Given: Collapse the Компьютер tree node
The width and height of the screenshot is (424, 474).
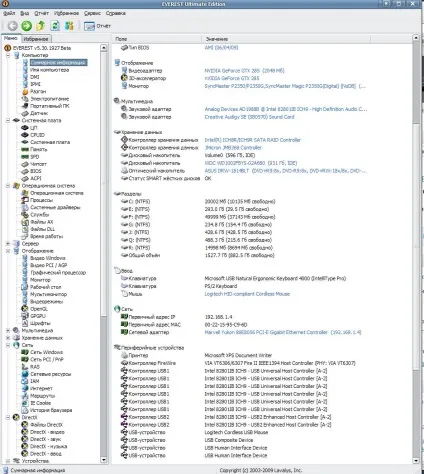Looking at the screenshot, I should tap(8, 55).
